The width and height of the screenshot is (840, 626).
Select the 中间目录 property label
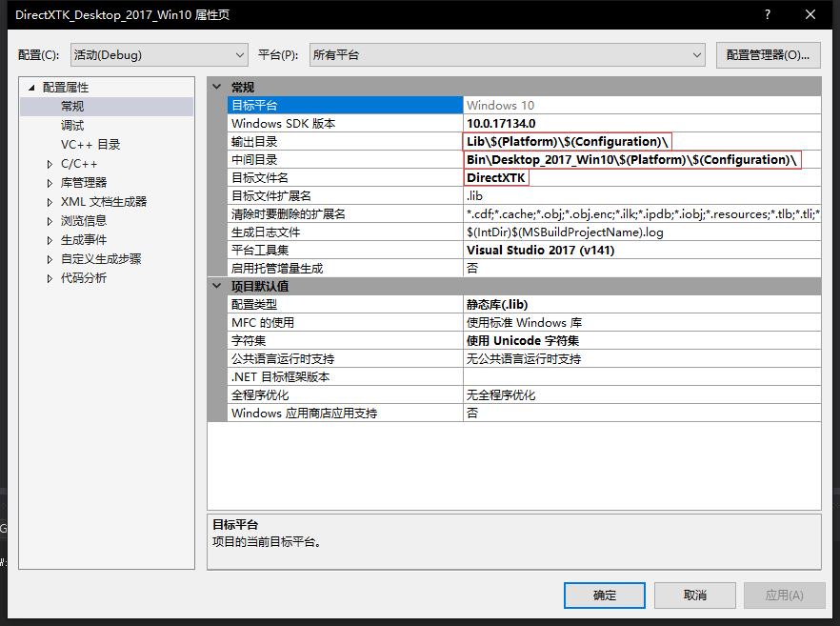pyautogui.click(x=254, y=160)
